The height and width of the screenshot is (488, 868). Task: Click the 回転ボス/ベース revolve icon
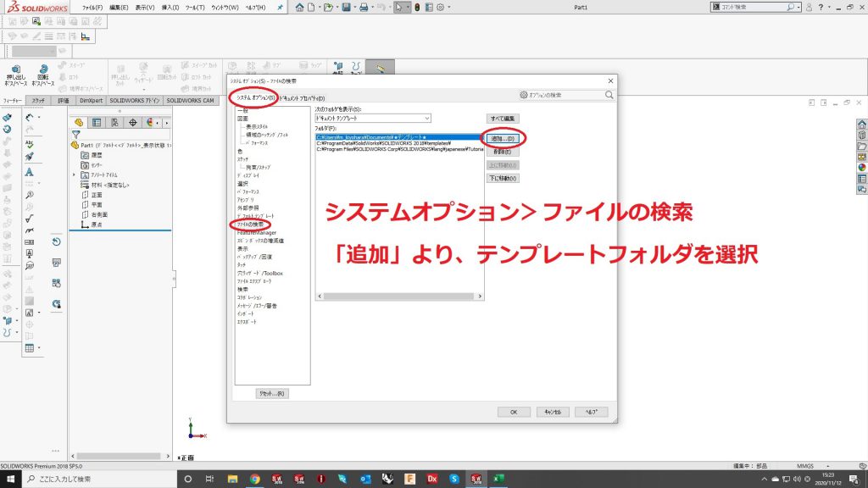tap(42, 76)
